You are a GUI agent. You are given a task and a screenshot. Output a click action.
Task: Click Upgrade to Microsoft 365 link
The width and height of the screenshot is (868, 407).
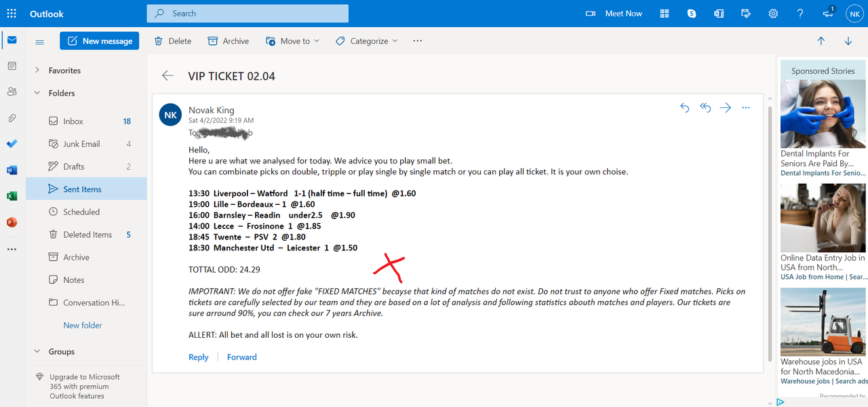[84, 386]
